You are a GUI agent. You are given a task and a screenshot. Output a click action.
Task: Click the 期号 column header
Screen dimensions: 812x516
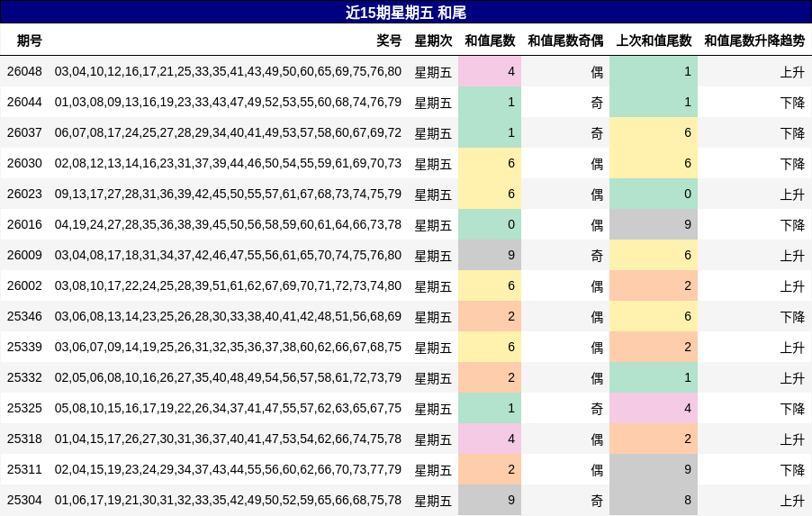point(30,41)
